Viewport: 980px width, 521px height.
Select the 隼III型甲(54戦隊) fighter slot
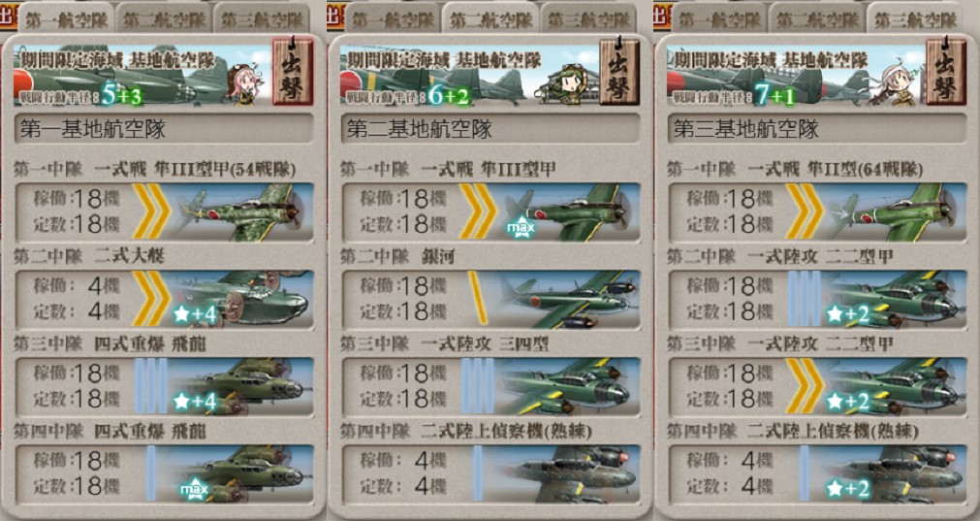164,212
